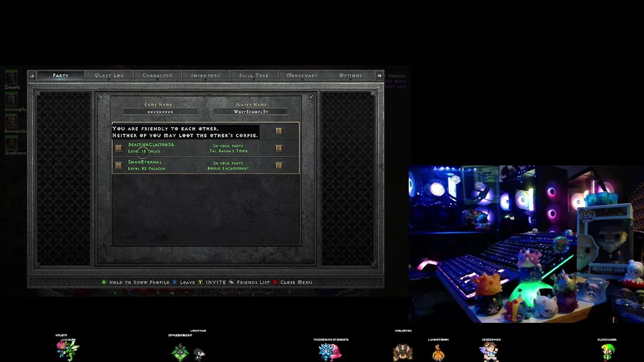Click the Rogue Encampment location text
Screen dimensions: 644x362
pos(228,168)
